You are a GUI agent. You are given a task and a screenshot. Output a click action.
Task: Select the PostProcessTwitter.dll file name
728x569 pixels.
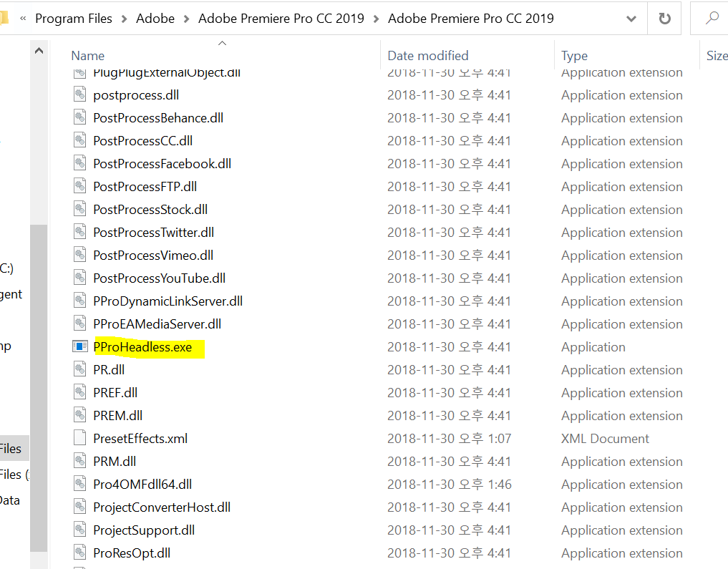[x=154, y=232]
